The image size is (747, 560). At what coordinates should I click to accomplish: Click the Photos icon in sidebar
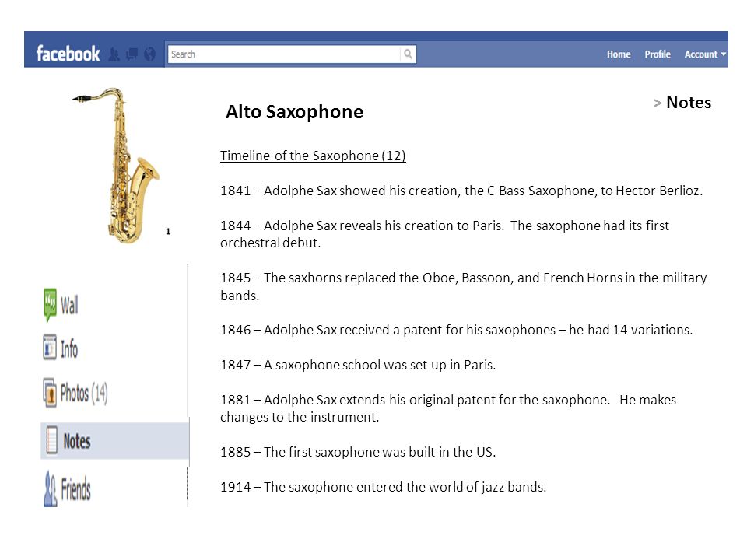[x=50, y=393]
